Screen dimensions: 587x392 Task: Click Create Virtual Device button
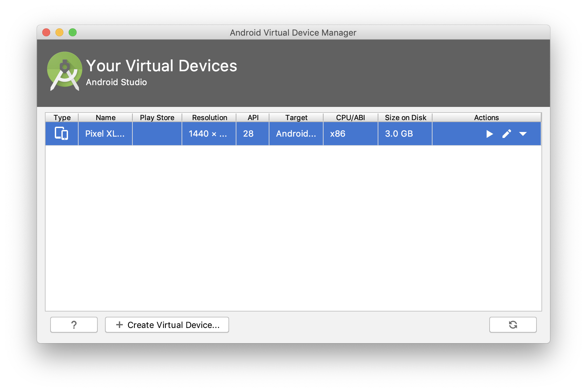point(167,325)
